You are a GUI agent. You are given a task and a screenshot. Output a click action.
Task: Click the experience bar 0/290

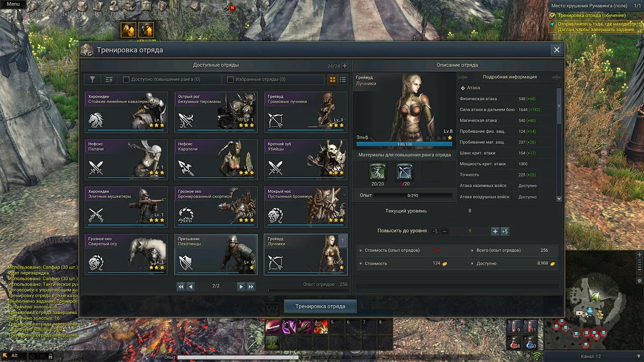coord(412,195)
